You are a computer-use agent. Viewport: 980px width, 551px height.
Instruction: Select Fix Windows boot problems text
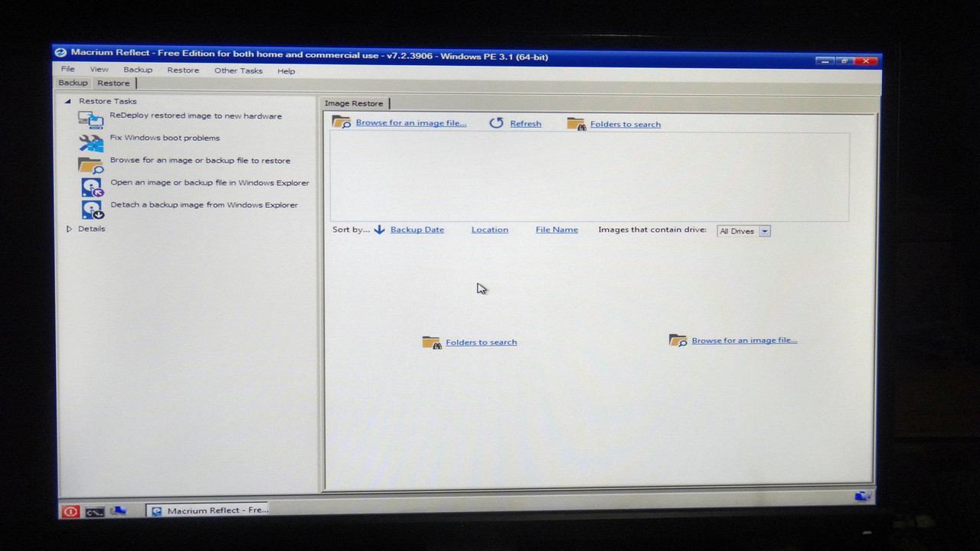pyautogui.click(x=165, y=138)
